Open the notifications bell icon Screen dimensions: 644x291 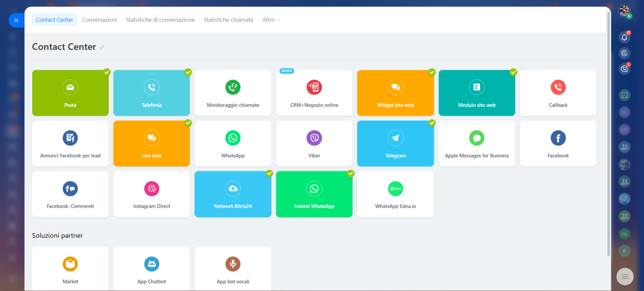point(624,37)
